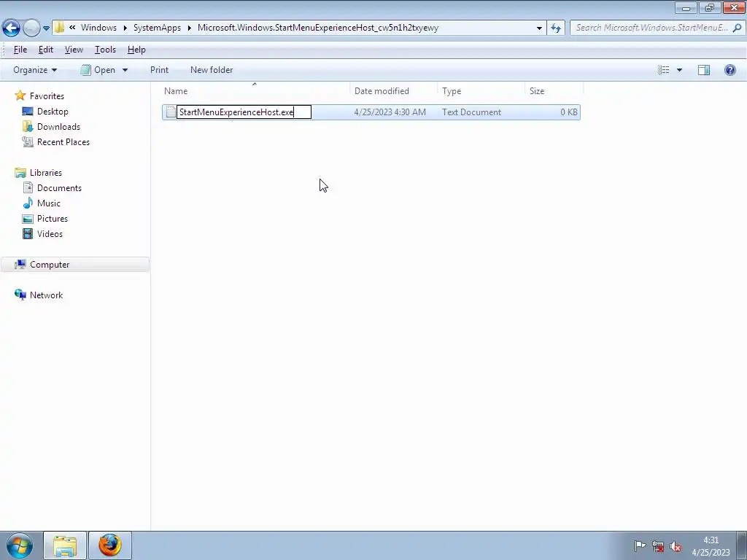Screen dimensions: 747x560
Task: Sort by the Type column header
Action: pyautogui.click(x=480, y=91)
